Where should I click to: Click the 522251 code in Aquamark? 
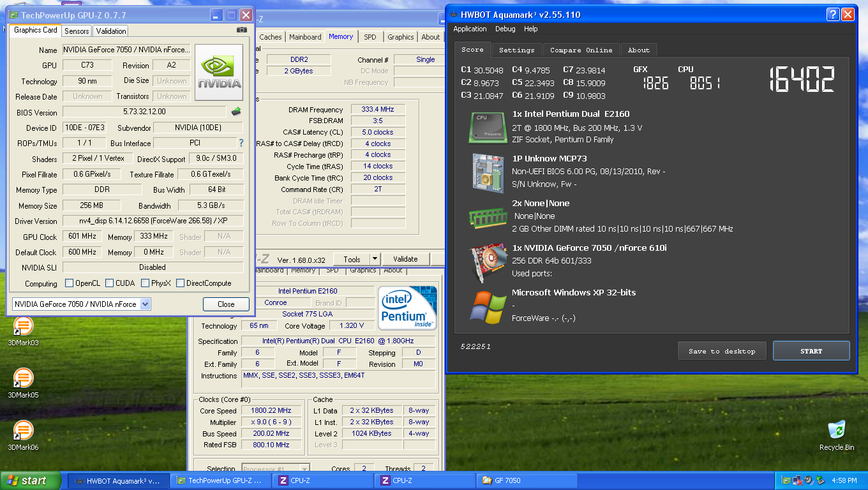475,346
